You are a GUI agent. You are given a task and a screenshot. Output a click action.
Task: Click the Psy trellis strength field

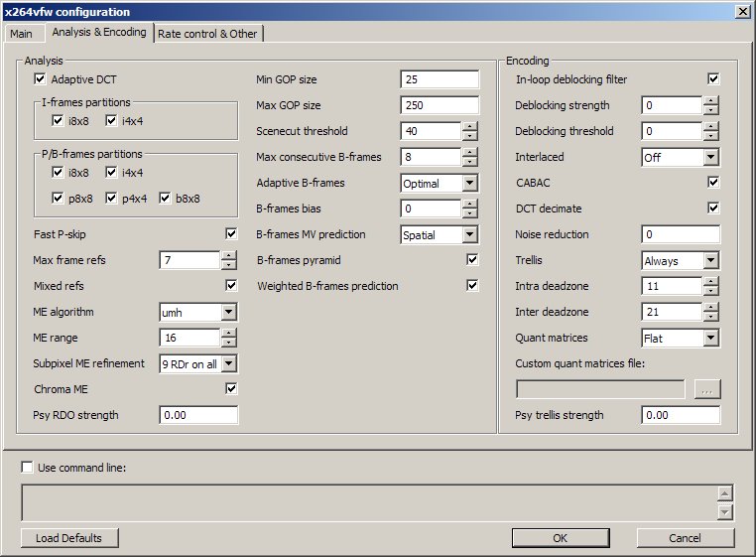[x=681, y=415]
